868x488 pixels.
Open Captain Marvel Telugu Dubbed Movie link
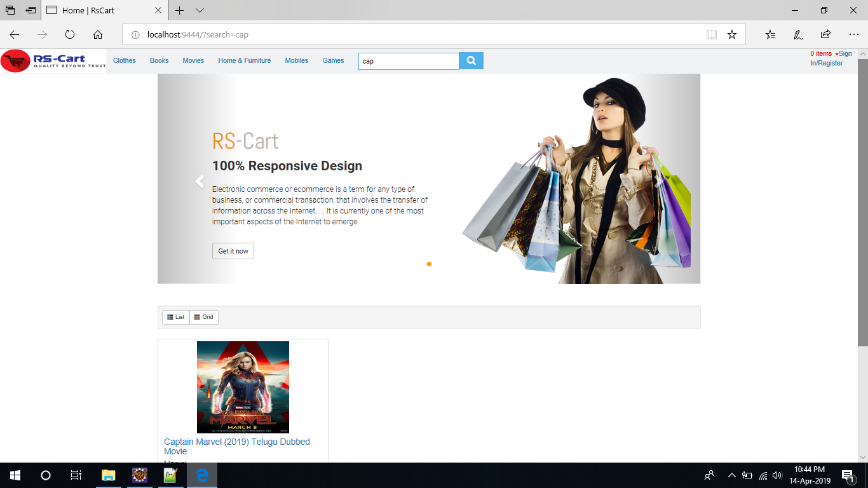tap(236, 446)
